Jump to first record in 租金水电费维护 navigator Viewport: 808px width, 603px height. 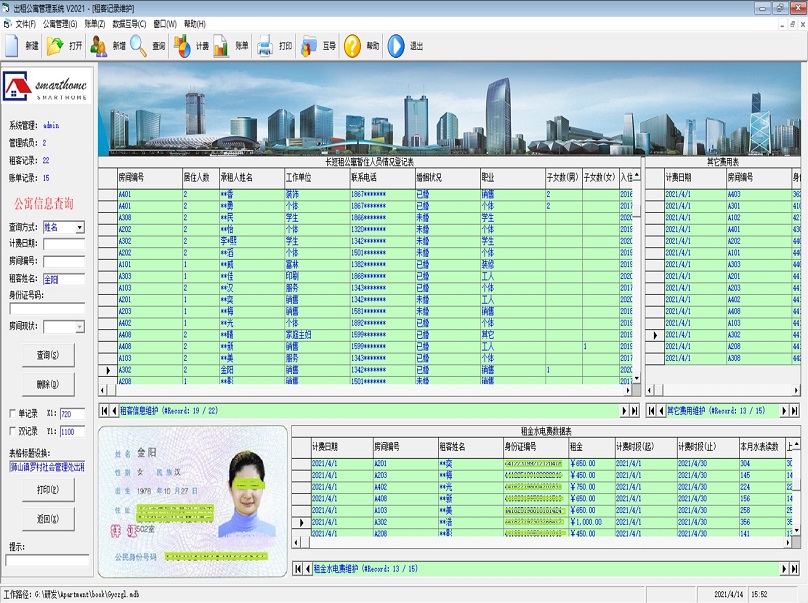[x=298, y=569]
